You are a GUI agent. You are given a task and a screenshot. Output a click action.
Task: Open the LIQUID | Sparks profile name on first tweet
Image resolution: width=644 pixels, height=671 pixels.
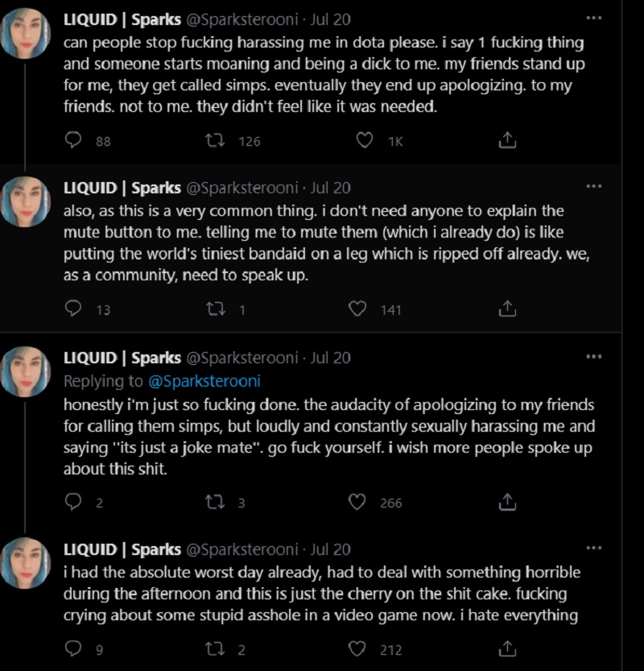(122, 19)
